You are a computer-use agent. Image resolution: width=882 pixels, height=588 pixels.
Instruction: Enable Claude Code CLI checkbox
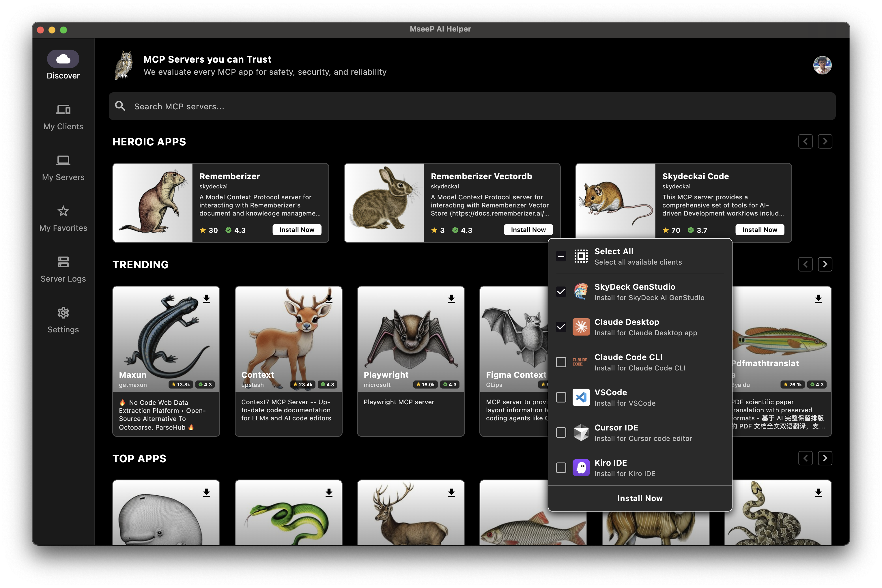pyautogui.click(x=561, y=362)
